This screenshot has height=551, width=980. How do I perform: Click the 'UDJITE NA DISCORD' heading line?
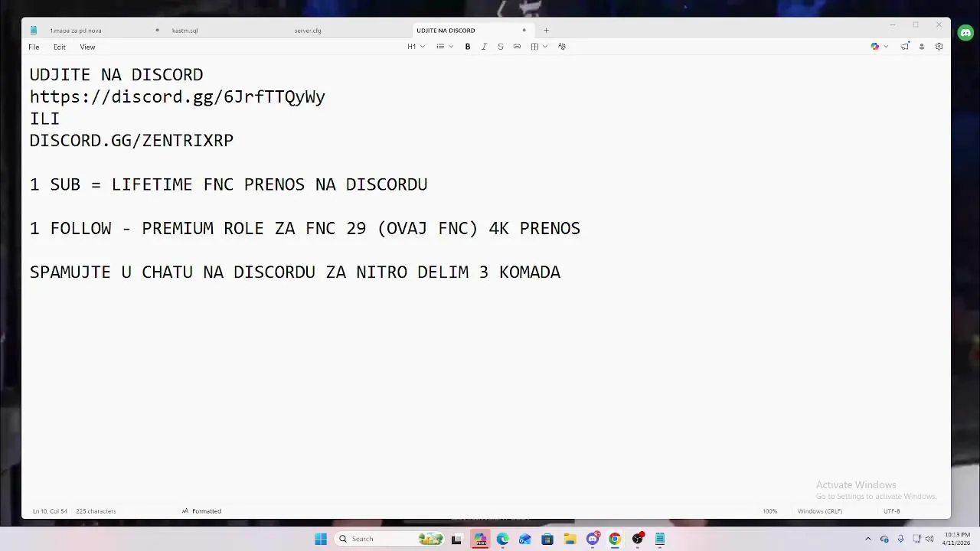(116, 75)
